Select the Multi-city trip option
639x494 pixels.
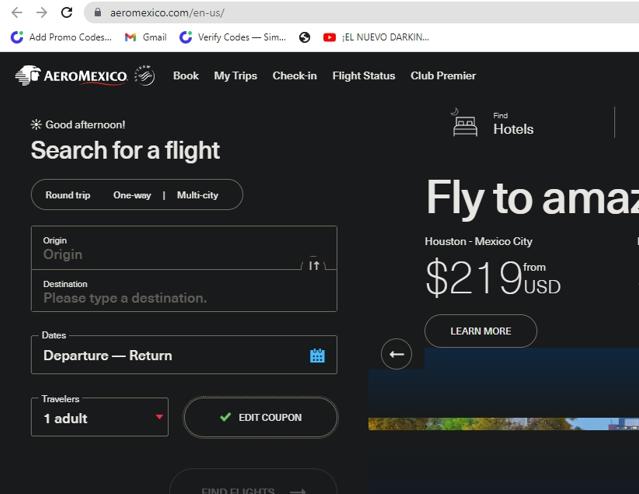pos(198,195)
